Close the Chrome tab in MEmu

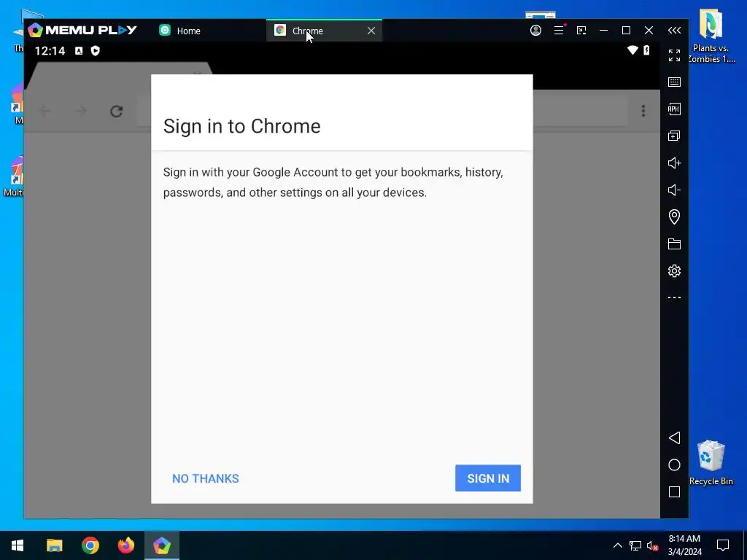(371, 31)
